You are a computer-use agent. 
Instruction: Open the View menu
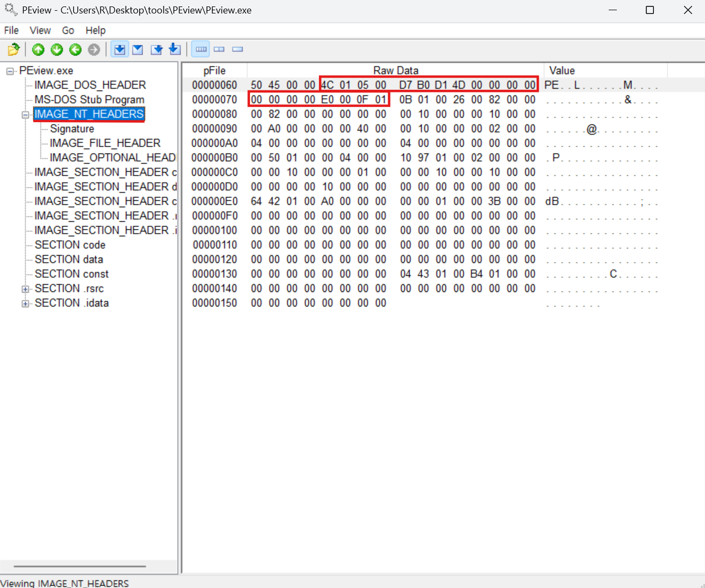tap(40, 30)
